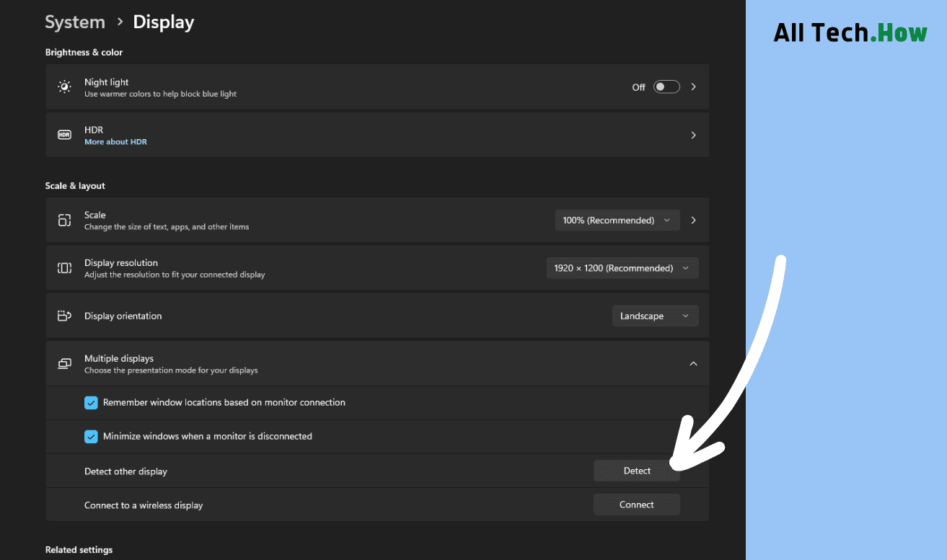
Task: Click the 'Detect other display' label
Action: [x=125, y=471]
